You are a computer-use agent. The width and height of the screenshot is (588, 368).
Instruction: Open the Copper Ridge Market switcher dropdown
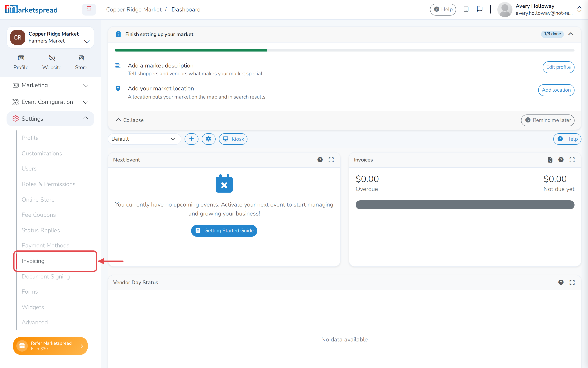(51, 37)
